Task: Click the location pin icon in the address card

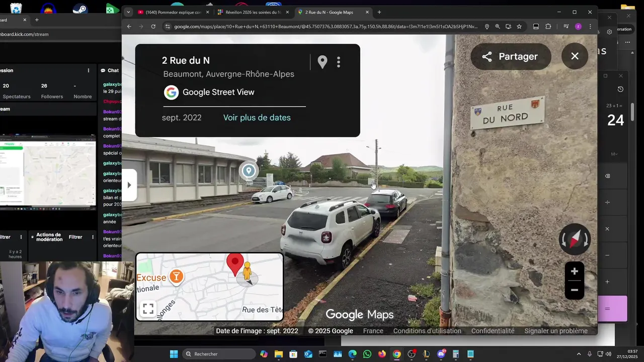Action: click(323, 62)
